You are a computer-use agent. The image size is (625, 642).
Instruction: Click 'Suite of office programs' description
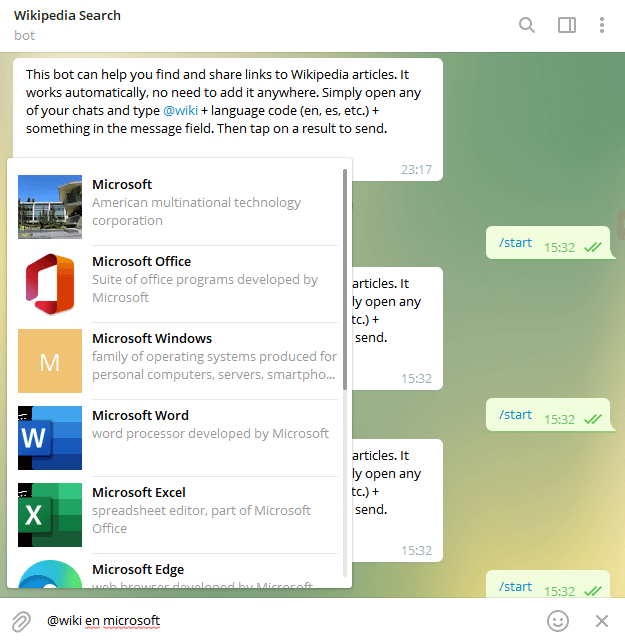click(x=205, y=288)
